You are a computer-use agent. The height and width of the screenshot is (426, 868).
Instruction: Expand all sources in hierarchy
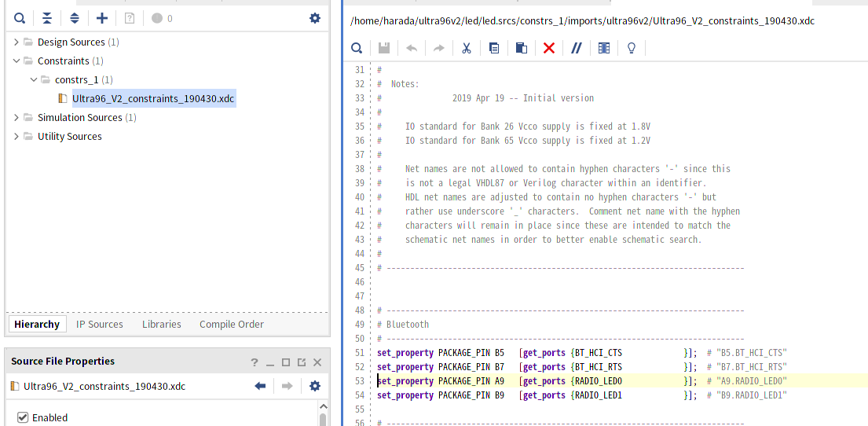74,18
